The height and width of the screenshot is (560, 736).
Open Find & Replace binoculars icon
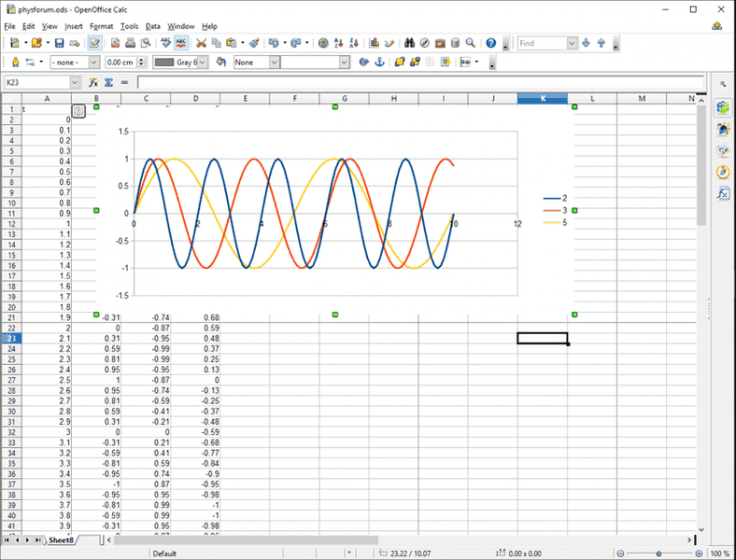point(408,43)
